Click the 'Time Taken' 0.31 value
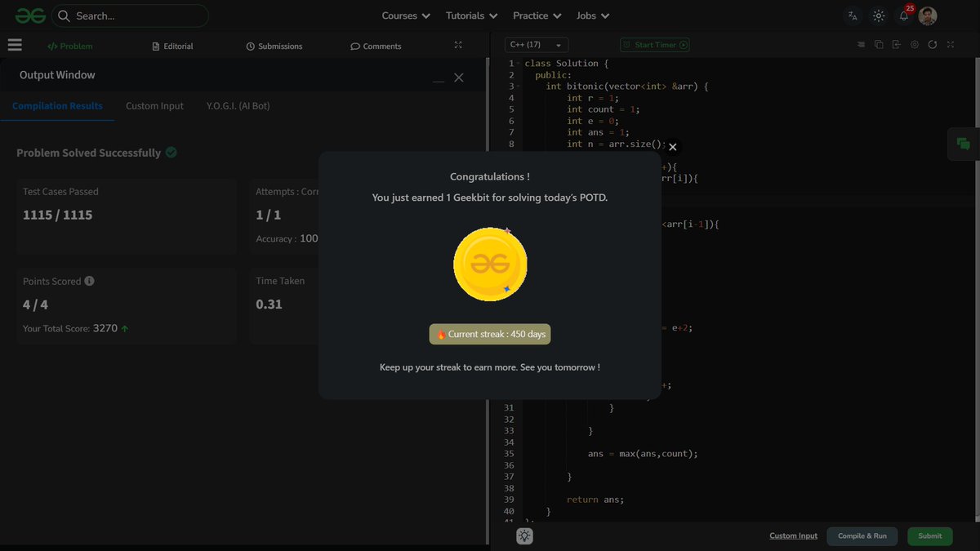This screenshot has width=980, height=551. coord(269,304)
